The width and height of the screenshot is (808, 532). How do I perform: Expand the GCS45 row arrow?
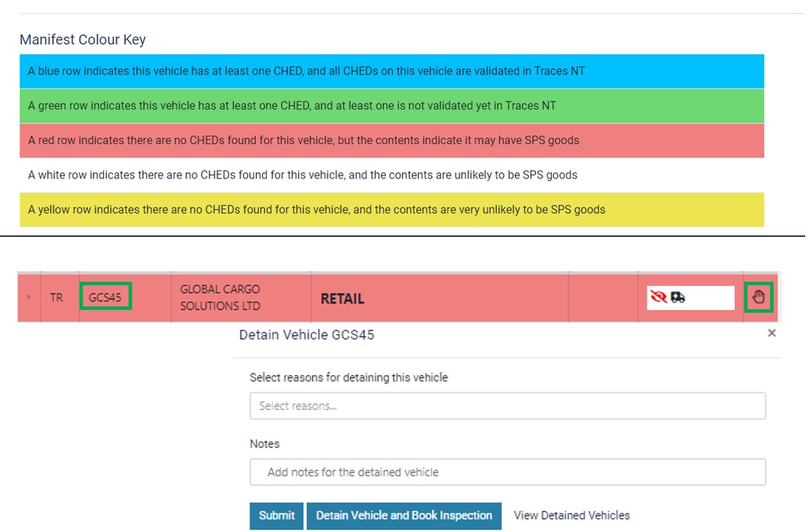[29, 297]
